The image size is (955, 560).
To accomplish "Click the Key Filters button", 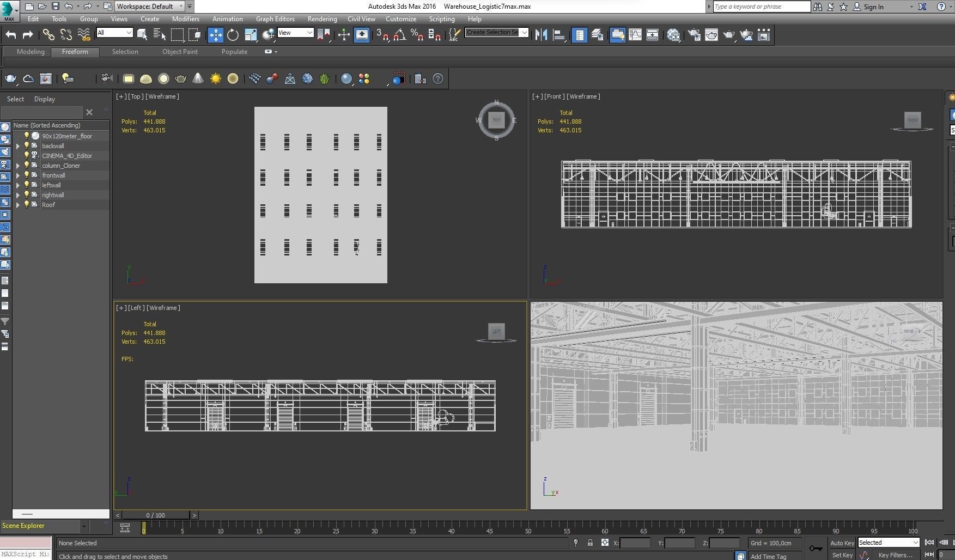I will pyautogui.click(x=895, y=555).
